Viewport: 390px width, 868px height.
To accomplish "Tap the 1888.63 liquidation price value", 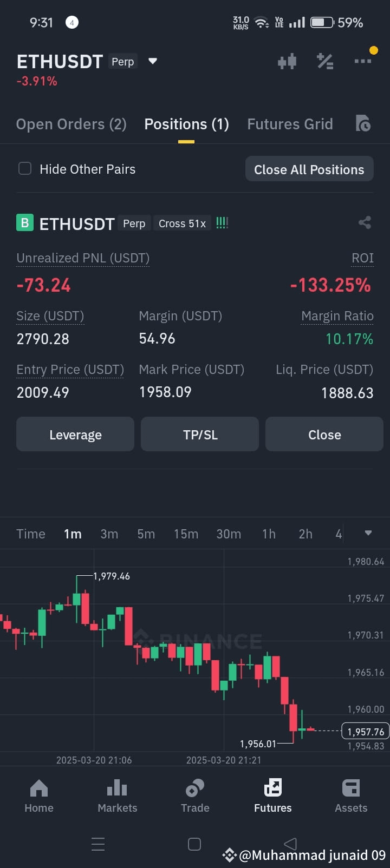I will (347, 393).
